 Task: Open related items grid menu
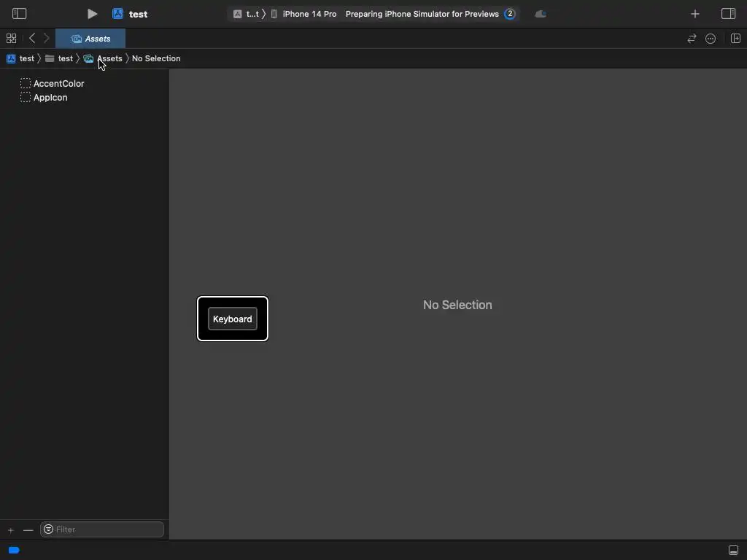[x=11, y=38]
